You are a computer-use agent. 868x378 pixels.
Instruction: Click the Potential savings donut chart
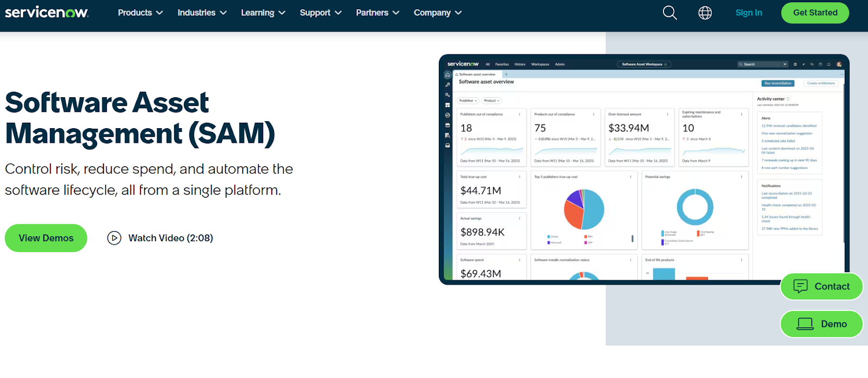pyautogui.click(x=695, y=207)
